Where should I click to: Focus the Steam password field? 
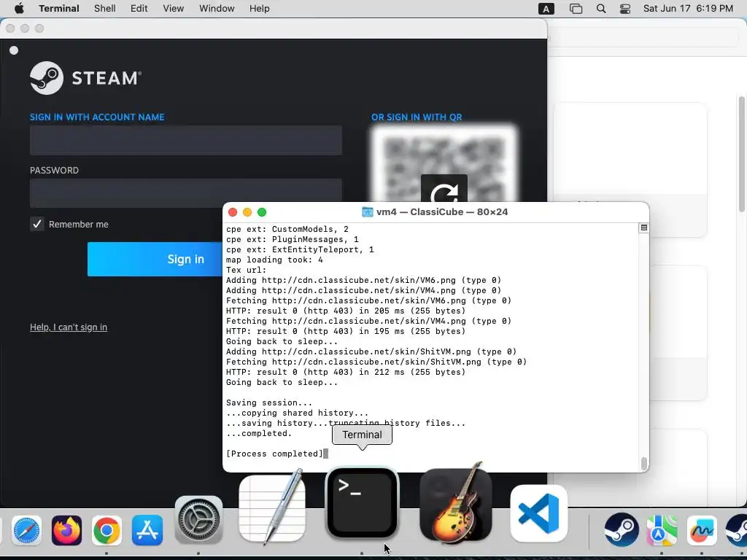click(x=186, y=192)
